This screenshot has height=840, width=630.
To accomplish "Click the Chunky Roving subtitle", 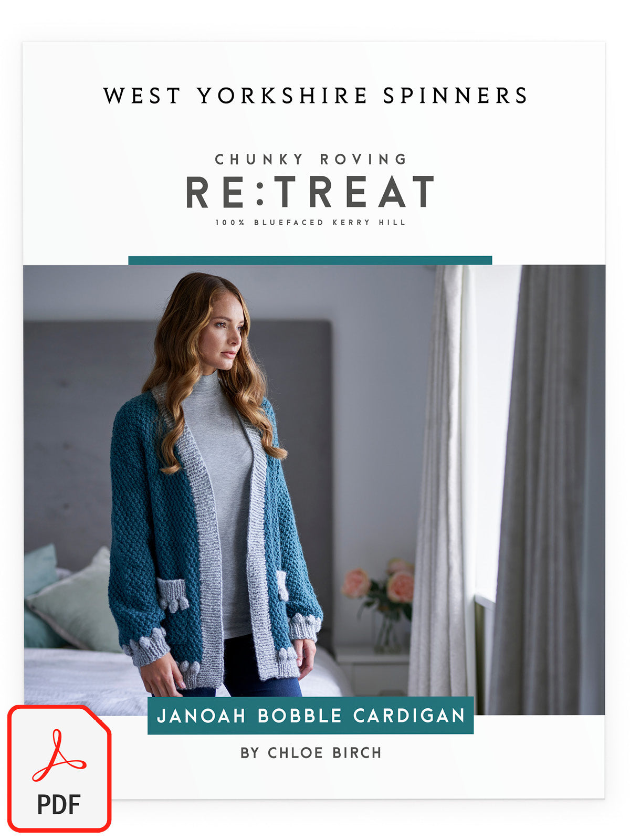I will [x=311, y=159].
